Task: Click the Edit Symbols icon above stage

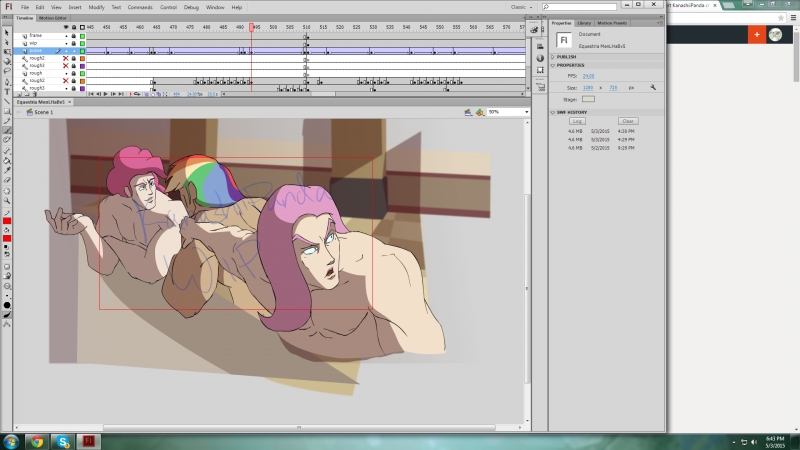Action: pyautogui.click(x=480, y=112)
